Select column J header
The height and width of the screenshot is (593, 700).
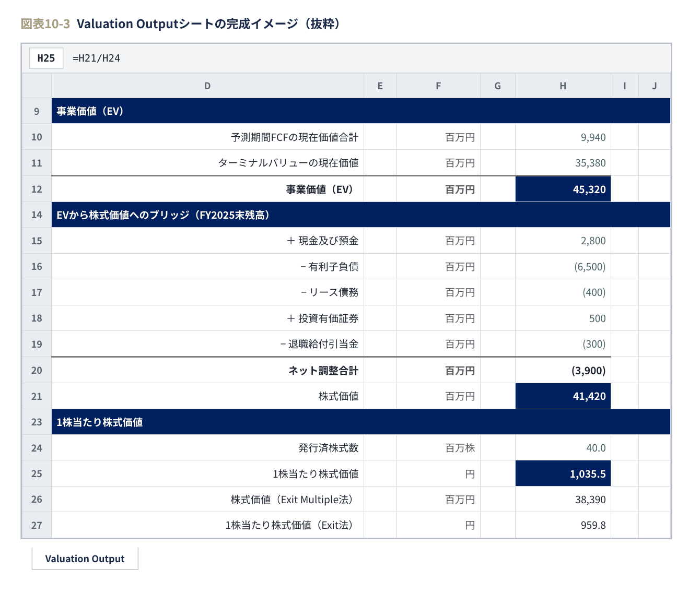click(x=654, y=86)
